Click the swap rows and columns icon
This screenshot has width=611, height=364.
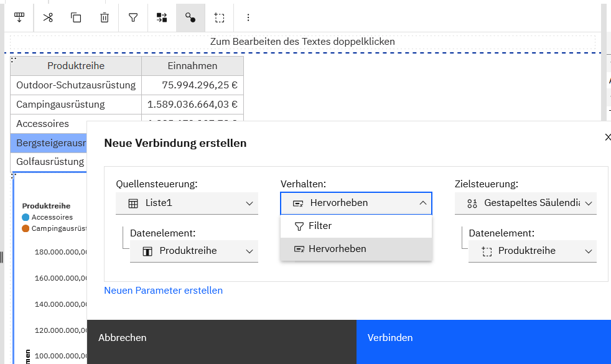coord(162,17)
